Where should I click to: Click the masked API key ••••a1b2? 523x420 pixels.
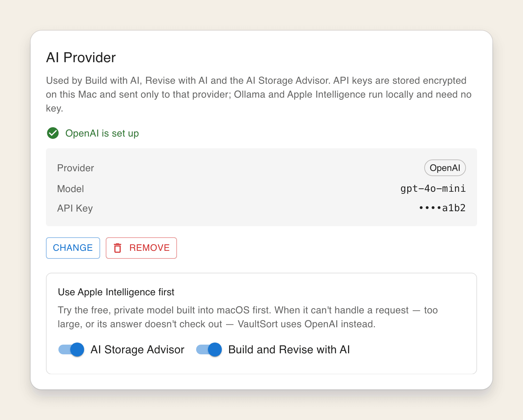[x=442, y=208]
